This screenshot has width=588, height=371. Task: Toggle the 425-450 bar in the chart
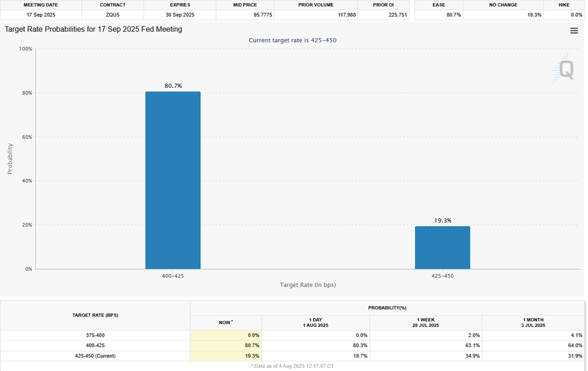[442, 247]
